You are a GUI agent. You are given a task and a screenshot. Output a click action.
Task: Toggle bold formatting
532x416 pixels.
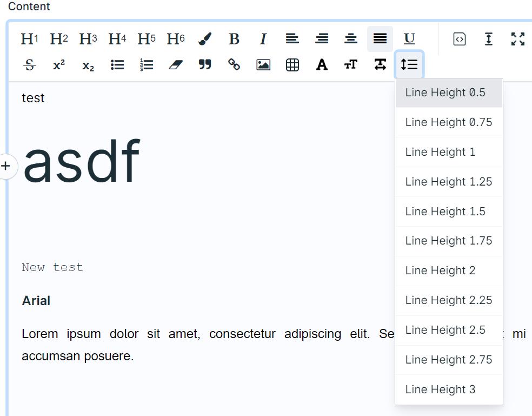coord(234,39)
